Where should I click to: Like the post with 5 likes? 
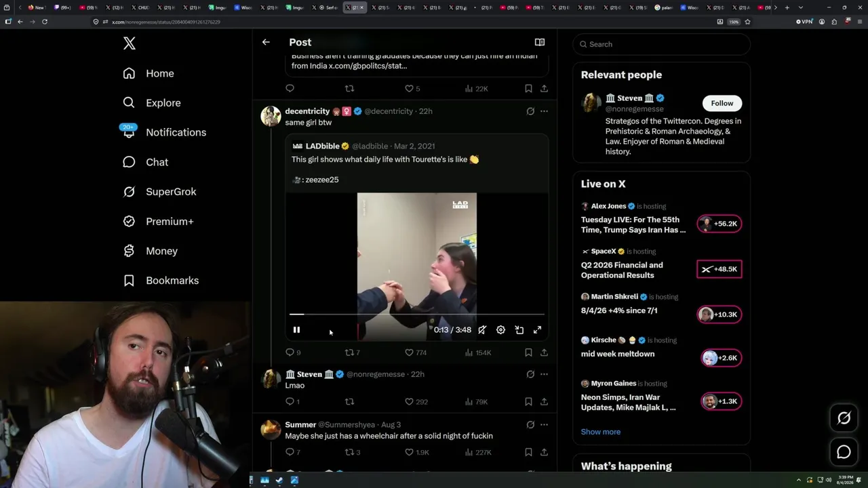pyautogui.click(x=412, y=88)
